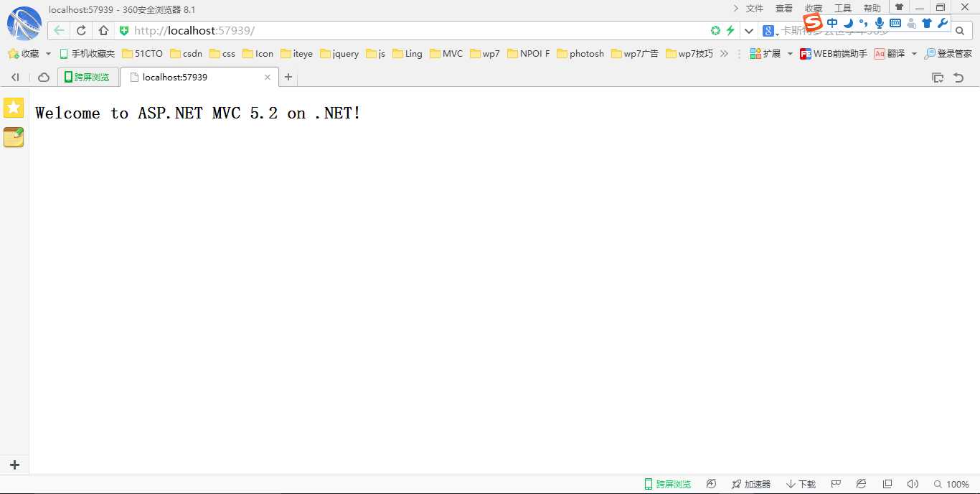Viewport: 980px width, 494px height.
Task: Open the address bar history dropdown
Action: pyautogui.click(x=749, y=30)
